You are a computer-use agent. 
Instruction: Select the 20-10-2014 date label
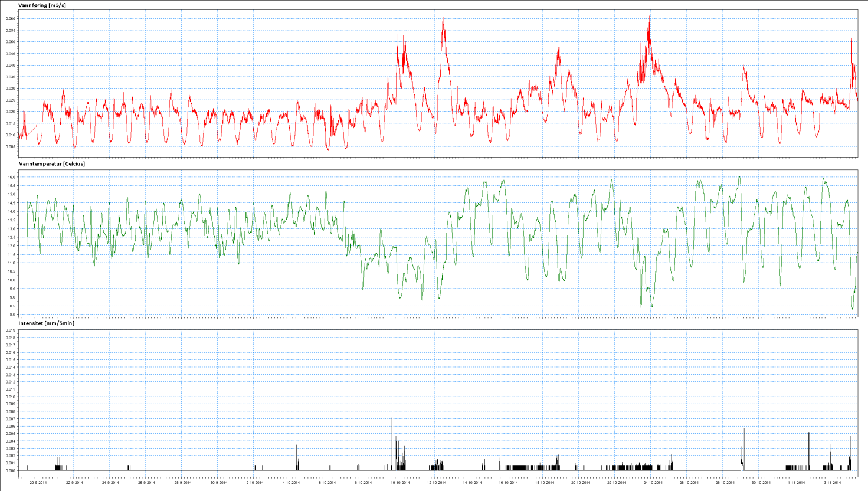point(580,482)
